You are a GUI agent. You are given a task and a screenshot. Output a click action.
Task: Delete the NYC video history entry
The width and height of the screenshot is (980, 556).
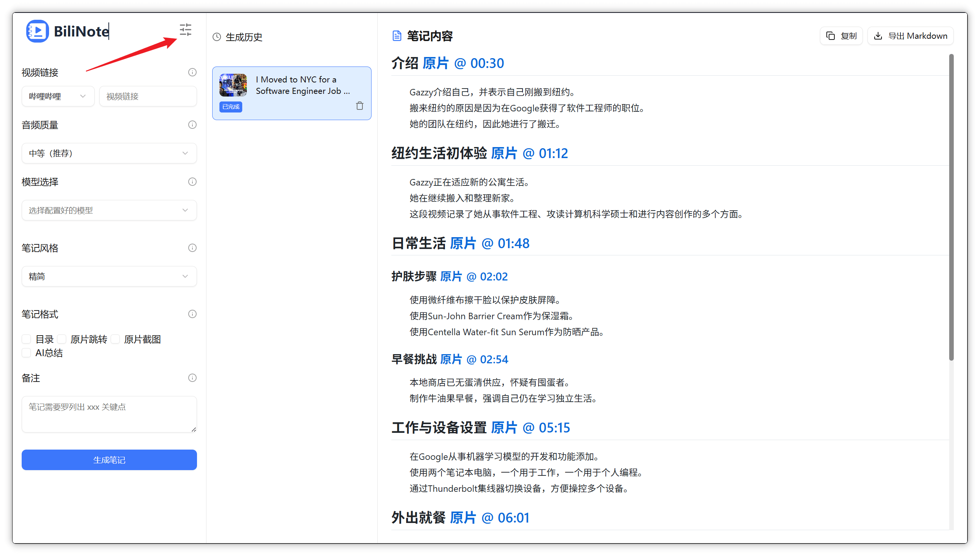coord(359,106)
